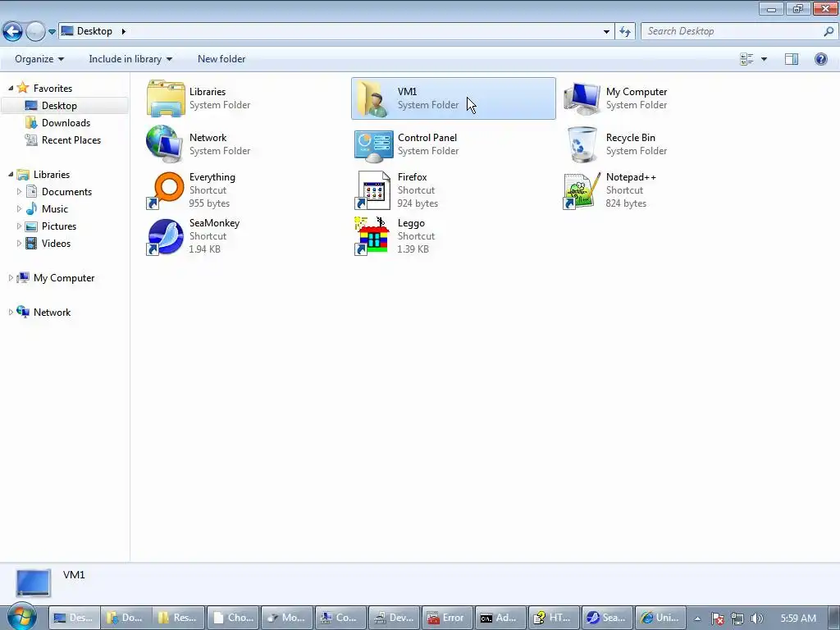840x630 pixels.
Task: Click the volume speaker tray icon
Action: tap(756, 619)
